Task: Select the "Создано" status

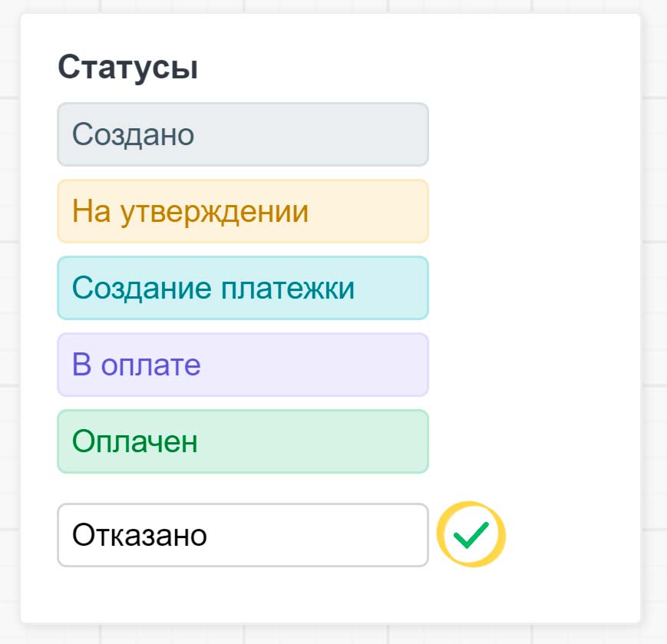Action: [x=243, y=134]
